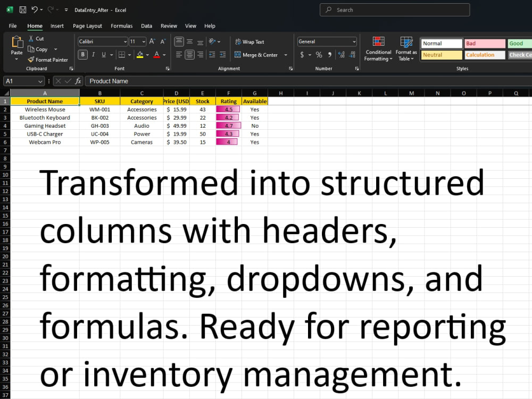Open the General number format dropdown
Screen dimensions: 532x399
click(354, 41)
